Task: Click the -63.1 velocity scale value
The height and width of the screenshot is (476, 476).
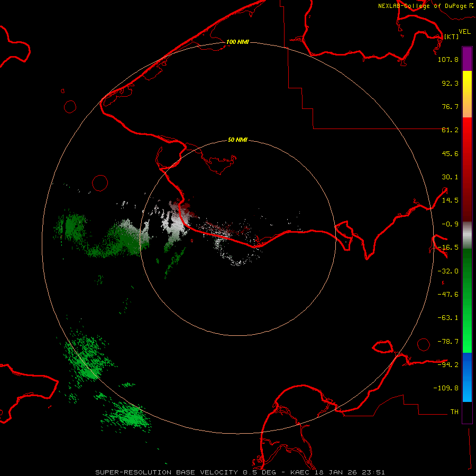Action: [x=448, y=318]
